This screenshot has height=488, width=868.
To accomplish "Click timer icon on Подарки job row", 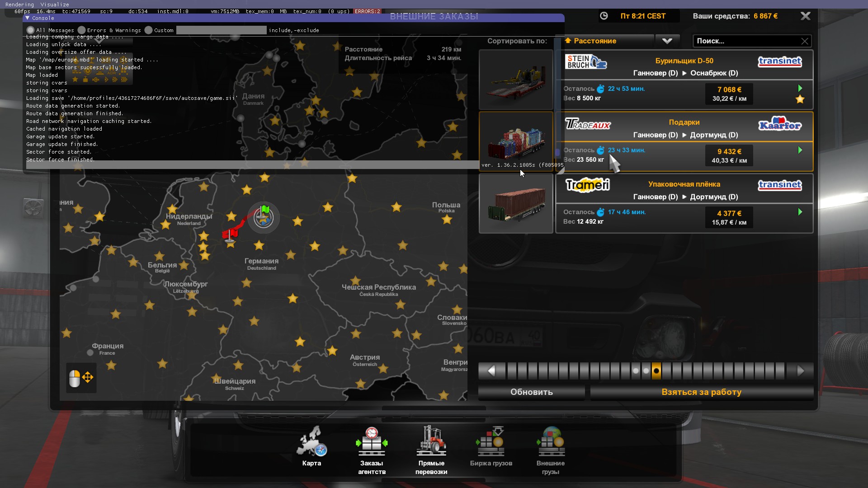I will (x=600, y=150).
